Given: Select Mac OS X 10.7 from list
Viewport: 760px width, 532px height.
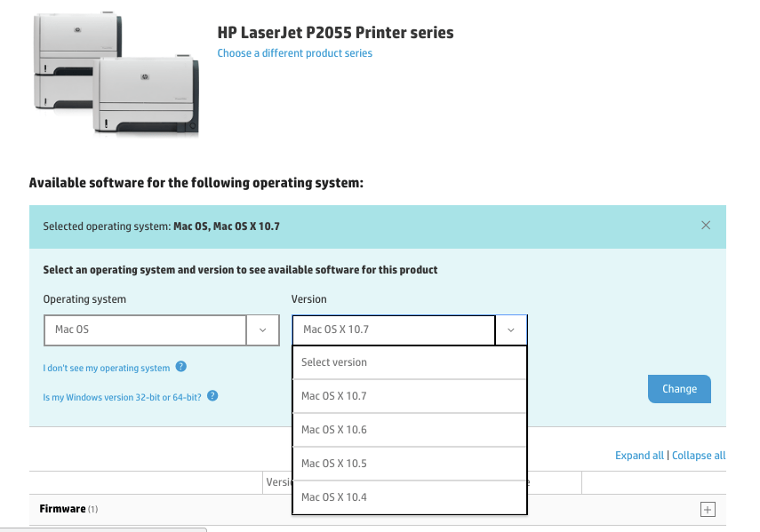Looking at the screenshot, I should [x=410, y=396].
